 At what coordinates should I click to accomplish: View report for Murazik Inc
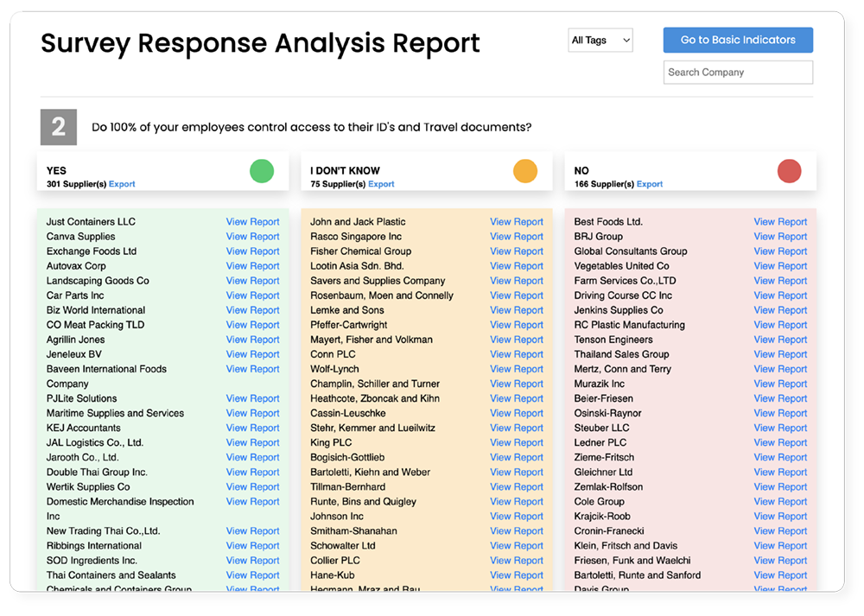[x=781, y=384]
